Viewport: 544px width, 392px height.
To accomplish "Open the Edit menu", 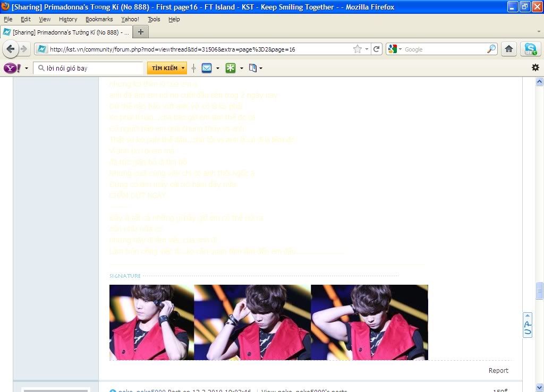I will (25, 19).
